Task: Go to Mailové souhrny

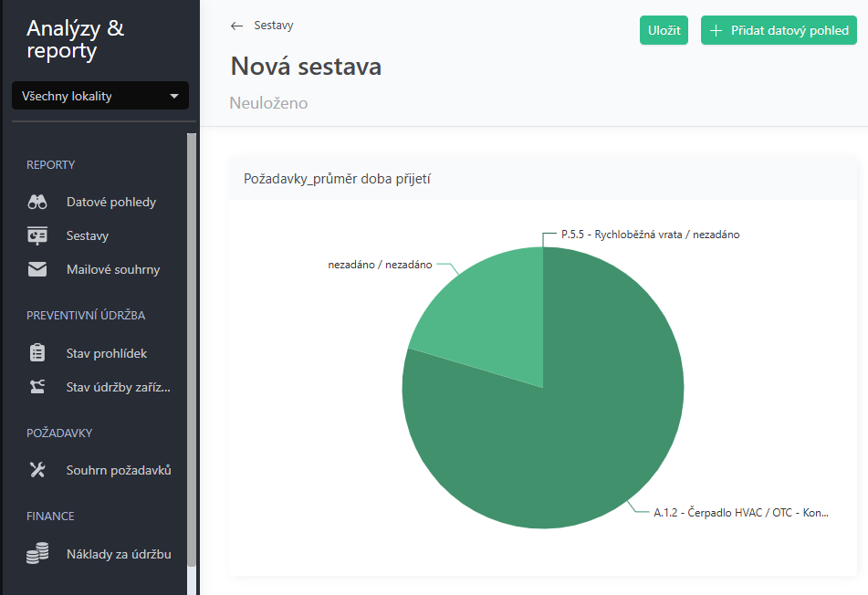Action: click(113, 269)
